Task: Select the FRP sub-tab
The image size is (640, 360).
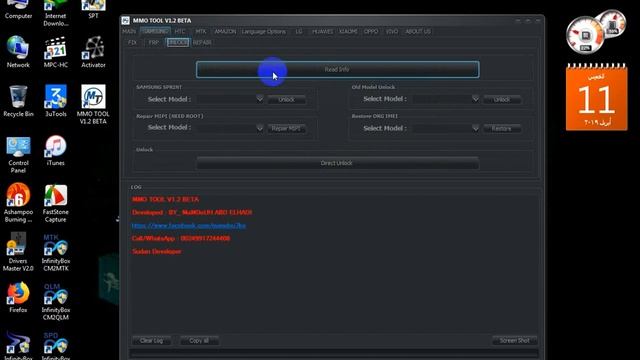Action: [x=153, y=42]
